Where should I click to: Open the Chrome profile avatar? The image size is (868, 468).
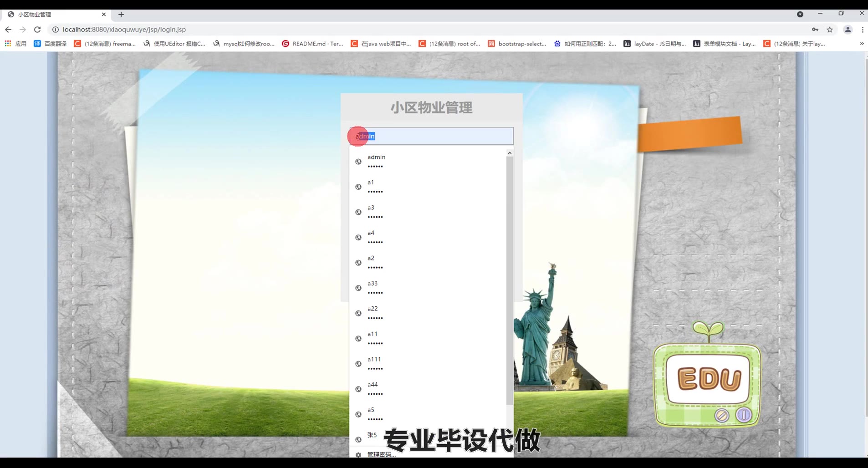coord(848,30)
